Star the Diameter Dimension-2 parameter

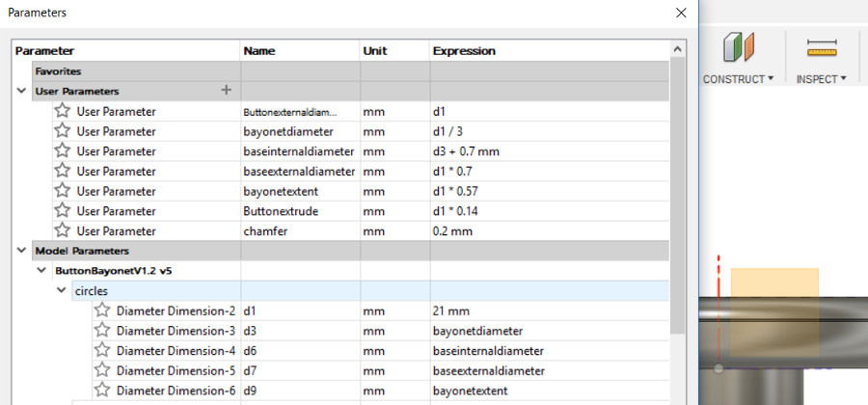102,310
